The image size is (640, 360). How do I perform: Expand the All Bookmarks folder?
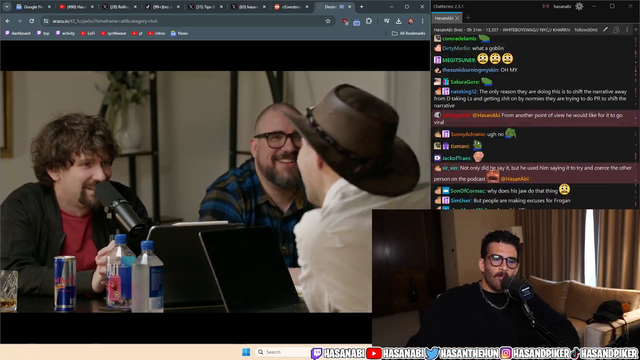pos(408,33)
